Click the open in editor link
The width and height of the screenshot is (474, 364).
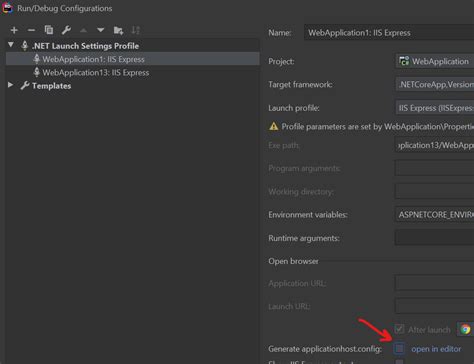click(436, 349)
